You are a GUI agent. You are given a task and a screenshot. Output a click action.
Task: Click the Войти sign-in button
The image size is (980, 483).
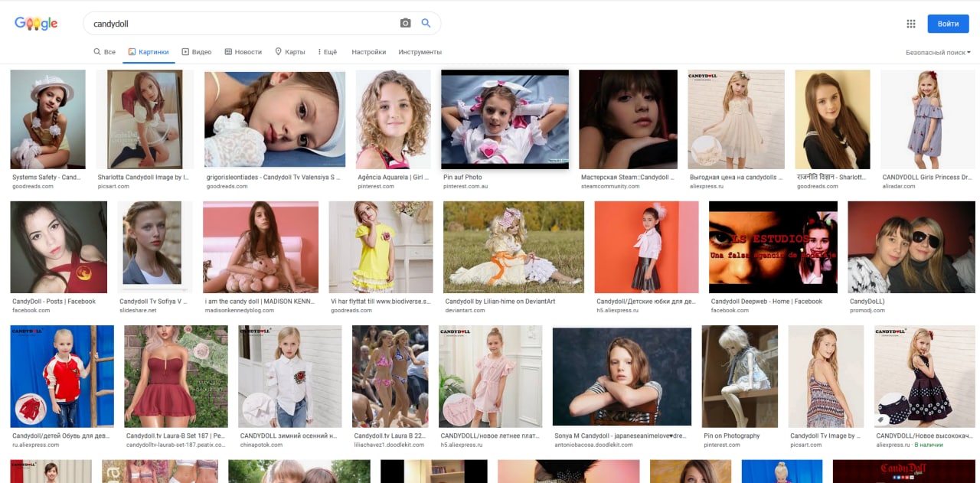click(x=948, y=24)
